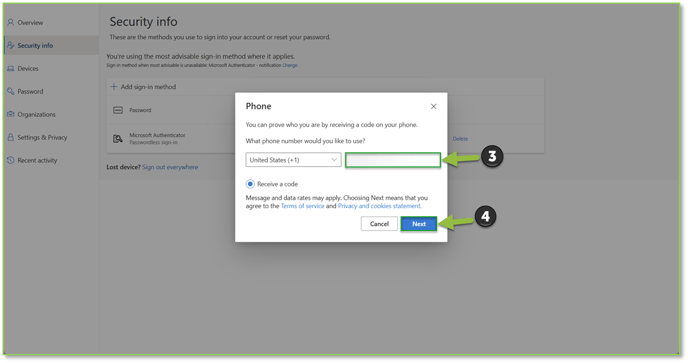Click the Security info sidebar icon
This screenshot has width=688, height=363.
11,45
